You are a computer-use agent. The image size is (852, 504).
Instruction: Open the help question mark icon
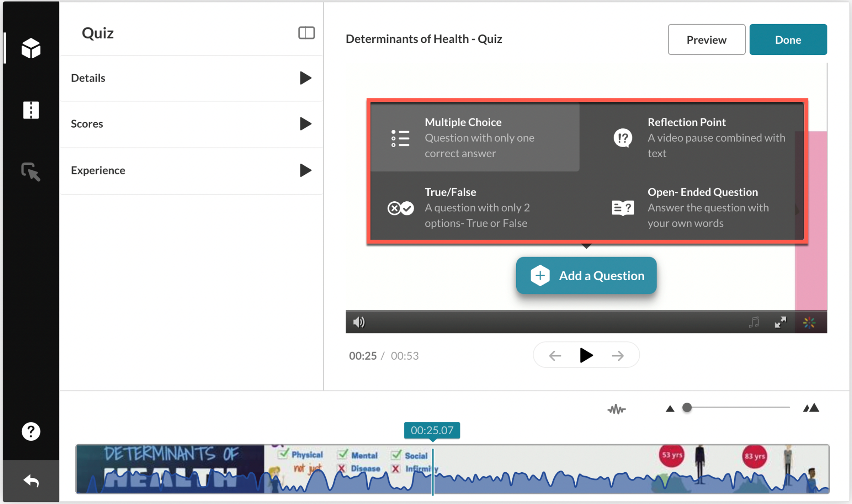(x=31, y=431)
